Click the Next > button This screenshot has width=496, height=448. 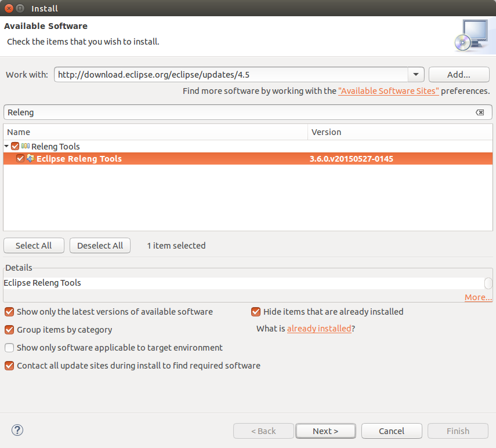pos(325,431)
